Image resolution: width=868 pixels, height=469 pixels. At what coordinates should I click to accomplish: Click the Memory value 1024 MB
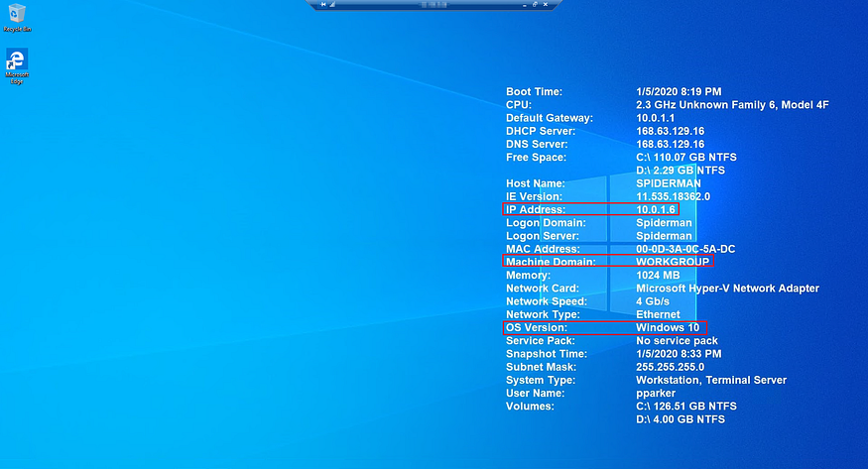point(658,275)
